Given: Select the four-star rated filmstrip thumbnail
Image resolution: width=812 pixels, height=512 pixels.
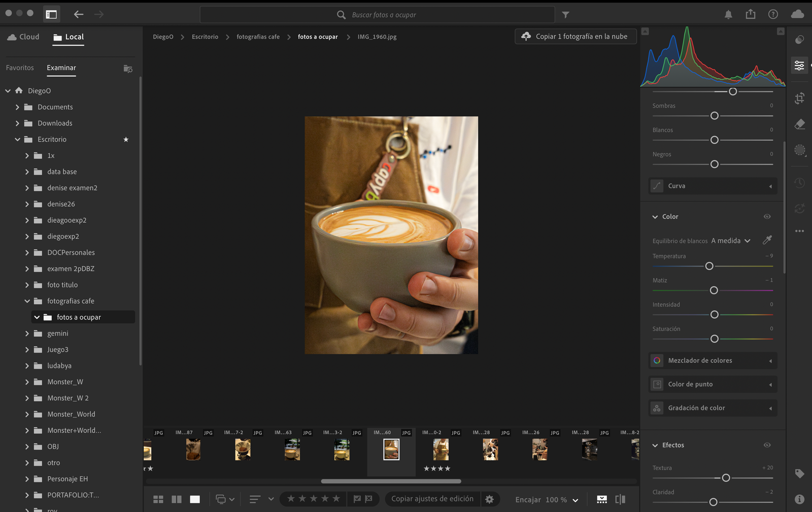Looking at the screenshot, I should (x=441, y=450).
